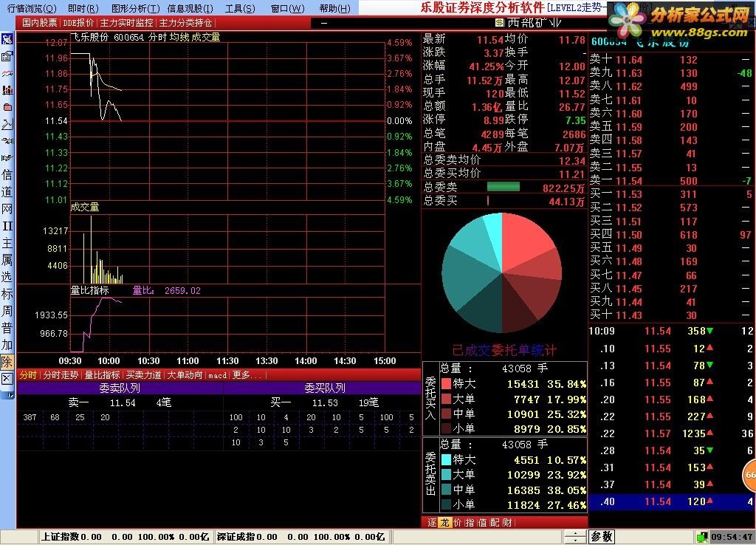Select the highlighted 龙 tab
Viewport: 756px width, 545px height.
[444, 522]
